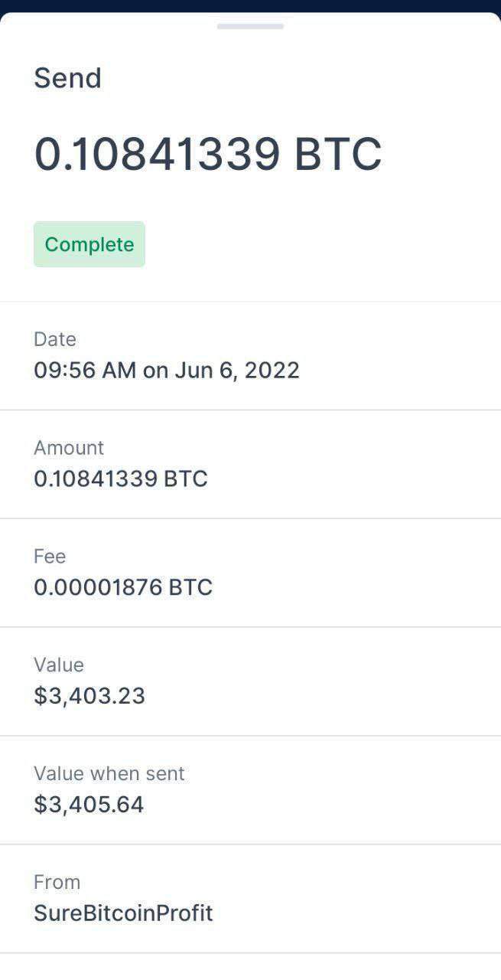Click the Send heading

(x=67, y=78)
